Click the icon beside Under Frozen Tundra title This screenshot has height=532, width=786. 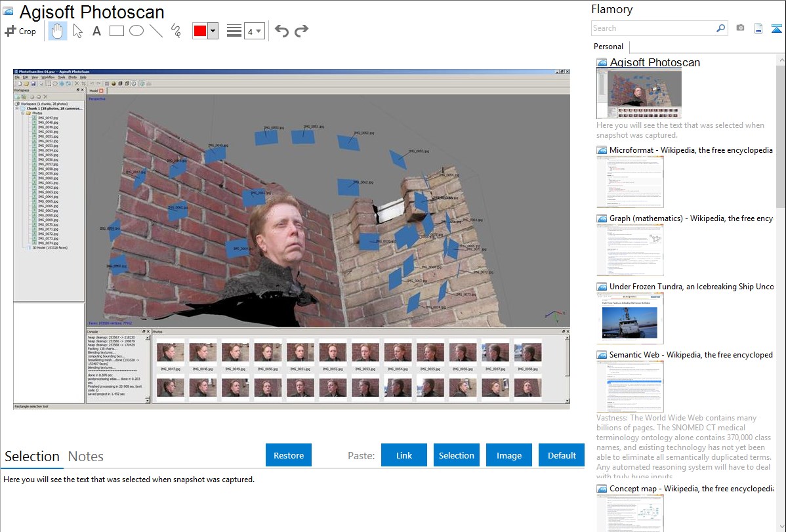click(x=602, y=286)
